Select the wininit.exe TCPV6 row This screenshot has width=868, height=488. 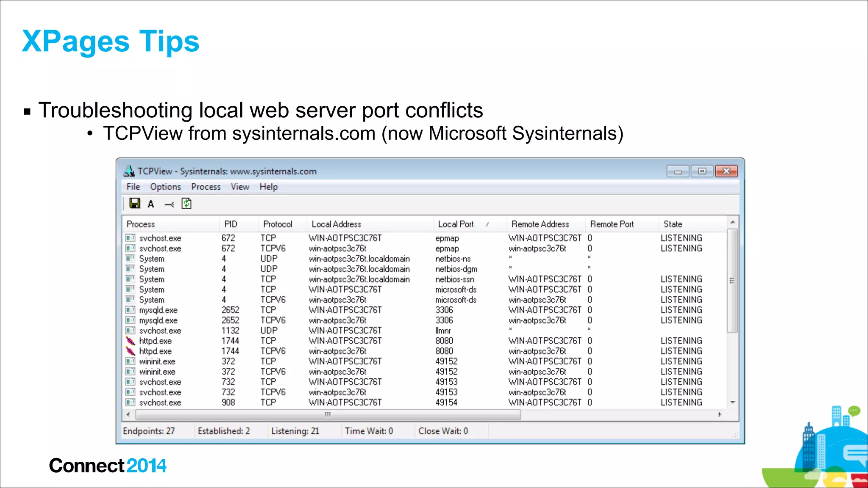(425, 372)
